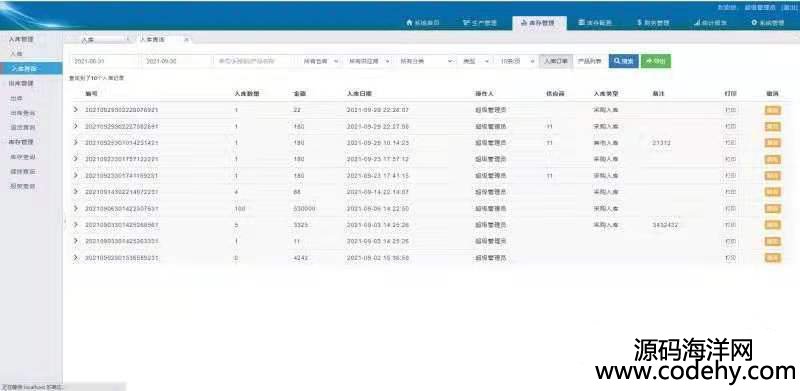Open the bar chart statistics navigation tab
Viewport: 800px width, 391px height.
710,23
